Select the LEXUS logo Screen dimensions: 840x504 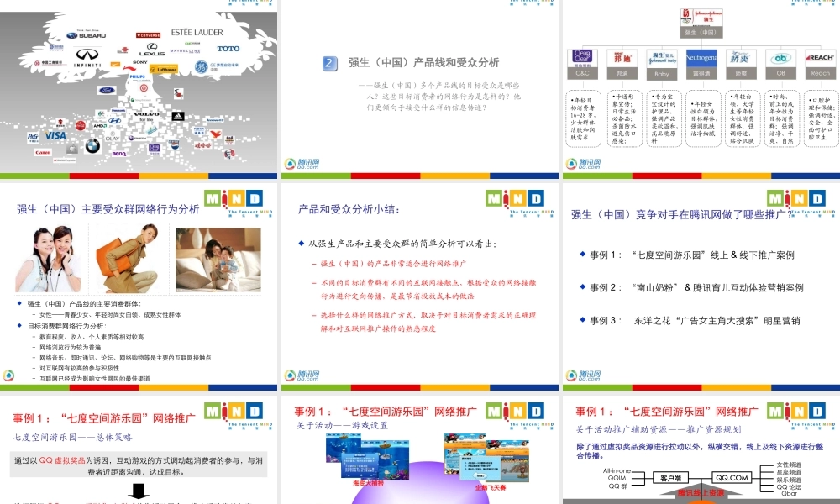pos(152,50)
